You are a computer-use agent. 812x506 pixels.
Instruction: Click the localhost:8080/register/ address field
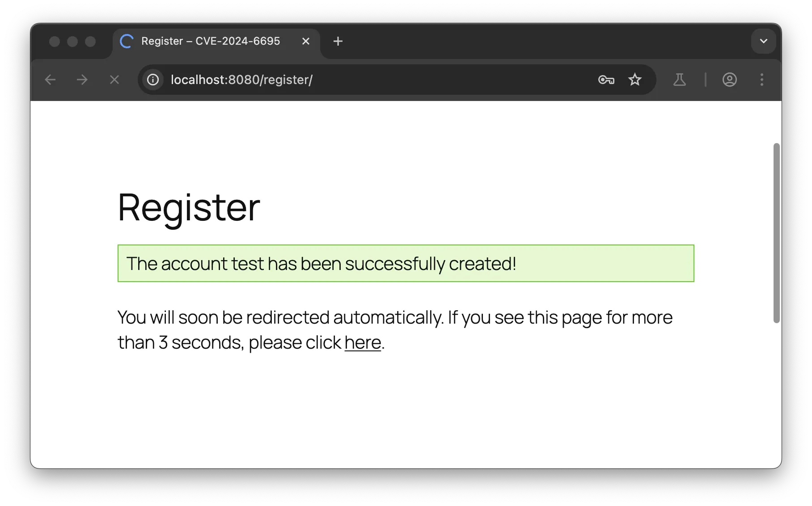358,80
